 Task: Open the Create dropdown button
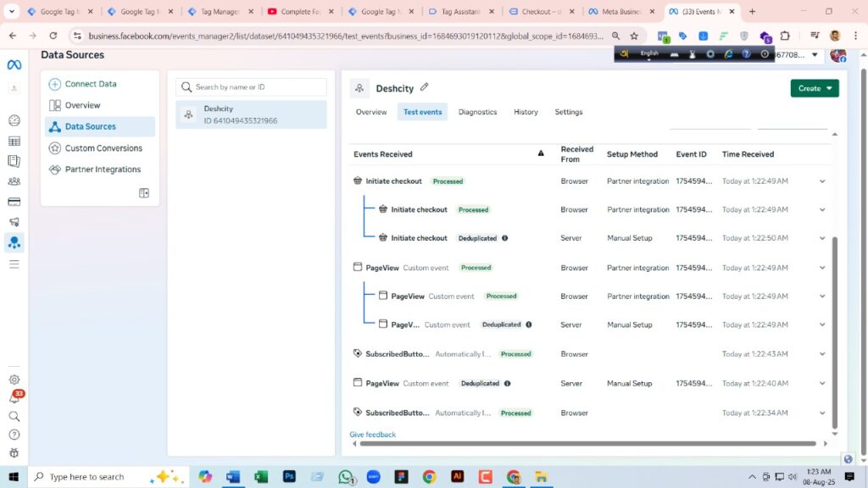point(815,88)
